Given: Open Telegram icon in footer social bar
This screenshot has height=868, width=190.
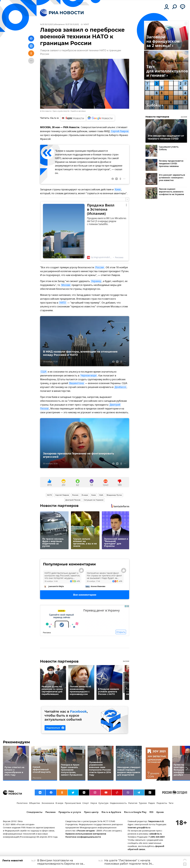Looking at the screenshot, I should pyautogui.click(x=139, y=792).
